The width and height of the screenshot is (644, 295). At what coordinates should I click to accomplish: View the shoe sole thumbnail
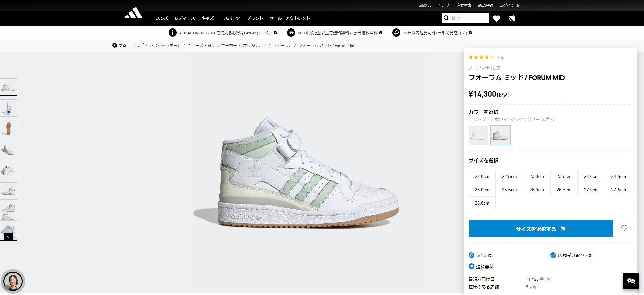(x=9, y=129)
